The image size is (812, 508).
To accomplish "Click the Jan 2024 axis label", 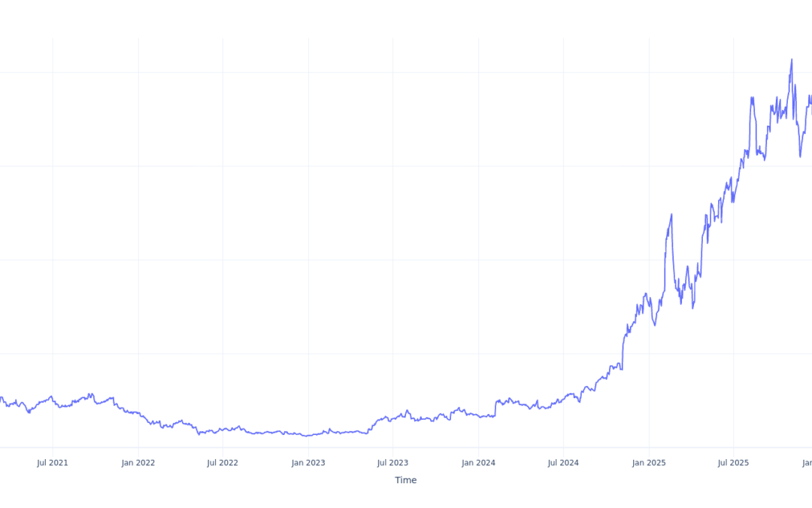I will click(479, 463).
